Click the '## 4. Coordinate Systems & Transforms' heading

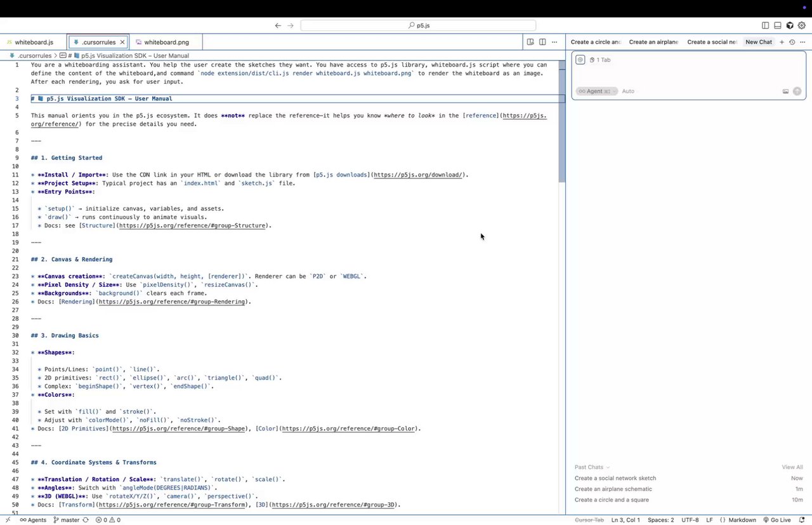[x=94, y=462]
